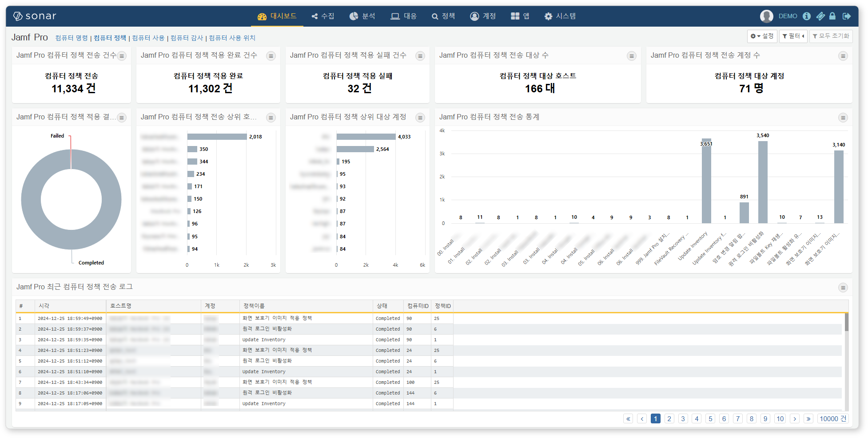Sort by 컴퓨터ID column header
The width and height of the screenshot is (868, 438).
(x=418, y=306)
